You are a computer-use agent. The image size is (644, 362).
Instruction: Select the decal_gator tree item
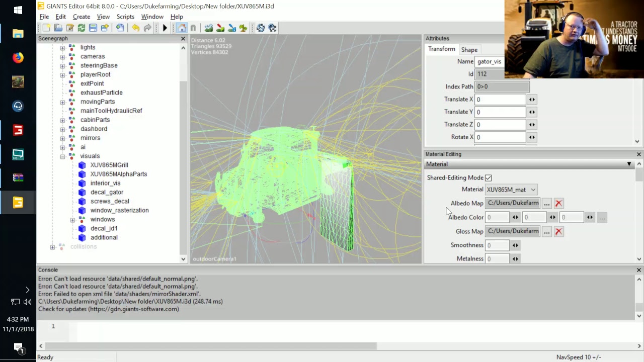click(107, 192)
